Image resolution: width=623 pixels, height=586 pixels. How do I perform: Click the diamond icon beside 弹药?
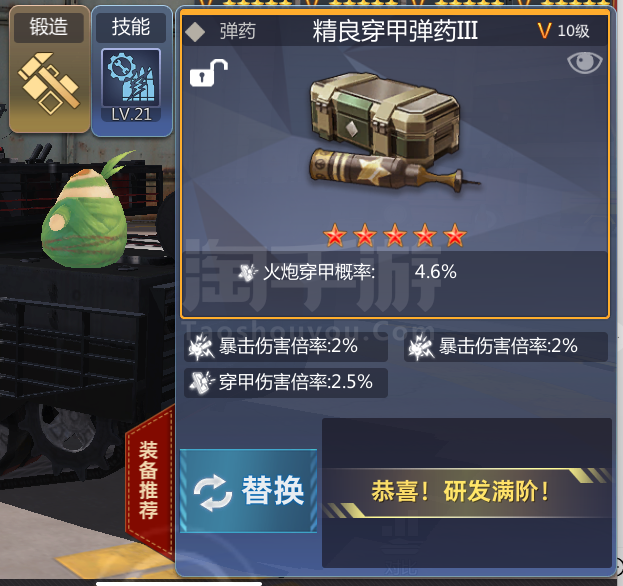coord(195,32)
